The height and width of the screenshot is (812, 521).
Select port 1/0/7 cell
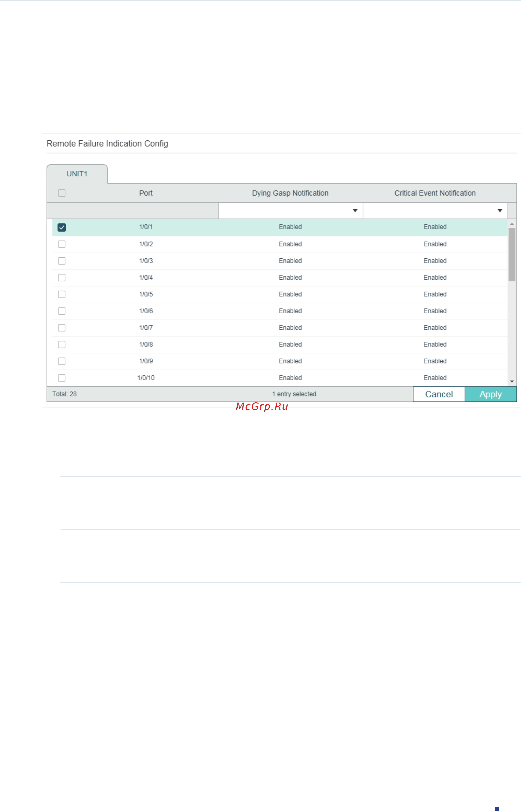click(x=146, y=328)
